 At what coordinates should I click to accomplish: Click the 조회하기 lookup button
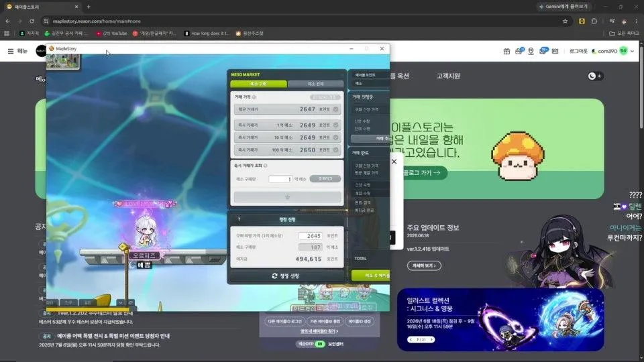click(x=325, y=179)
